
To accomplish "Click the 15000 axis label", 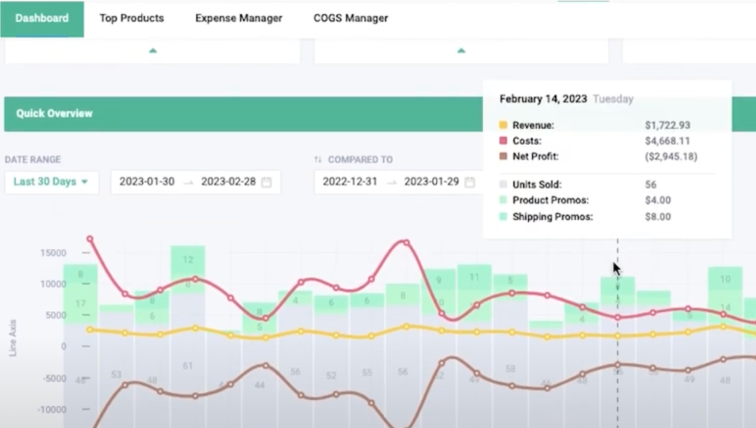I will 53,253.
